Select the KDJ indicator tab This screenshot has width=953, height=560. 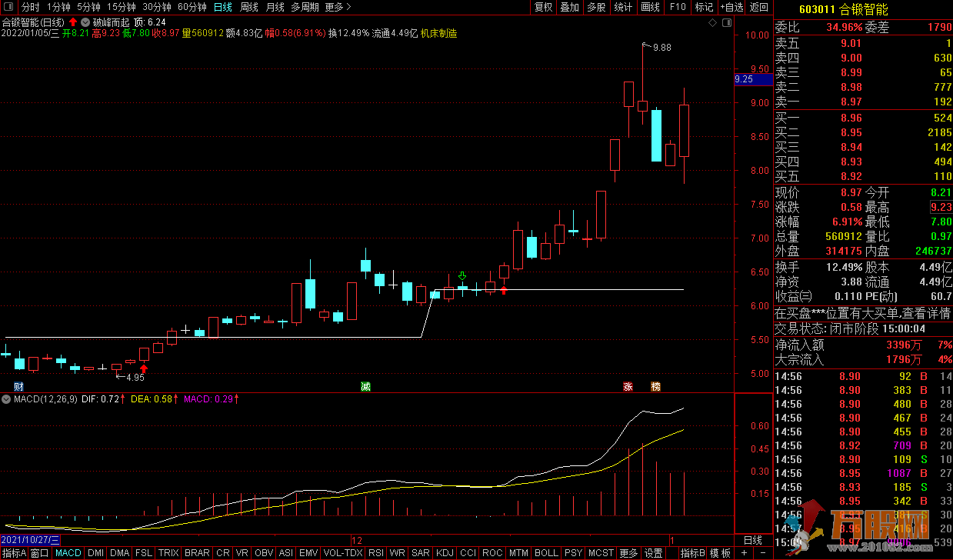tap(445, 553)
